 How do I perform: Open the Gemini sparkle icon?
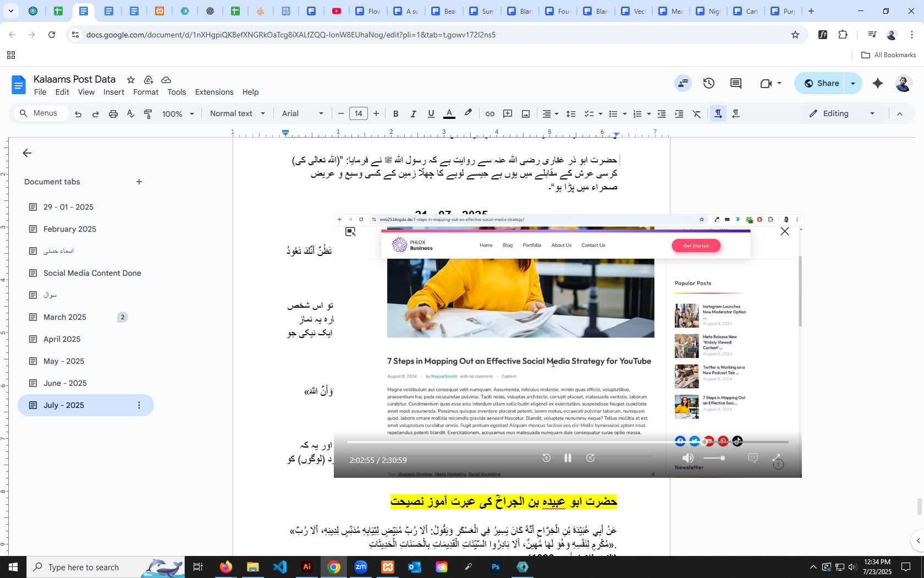coord(878,83)
